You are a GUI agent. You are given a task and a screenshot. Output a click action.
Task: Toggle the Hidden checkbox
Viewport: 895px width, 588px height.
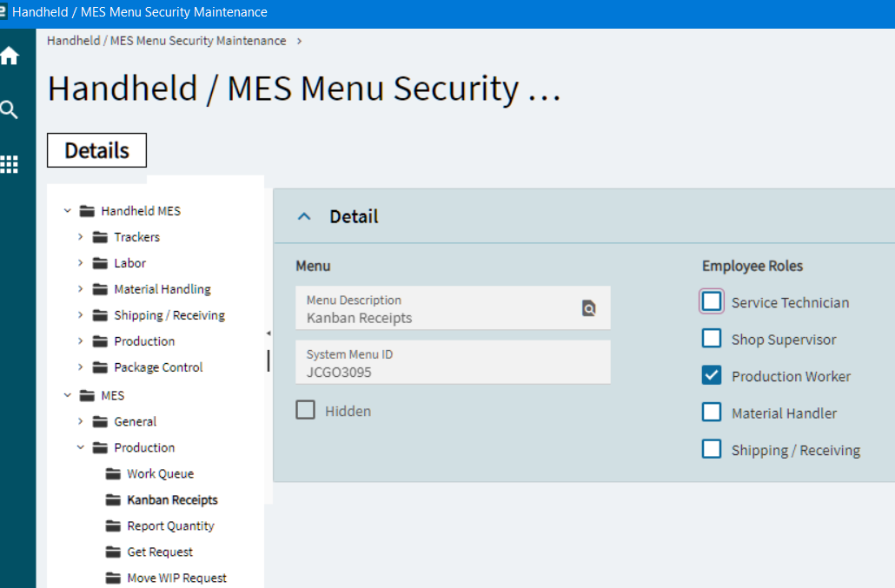(305, 409)
